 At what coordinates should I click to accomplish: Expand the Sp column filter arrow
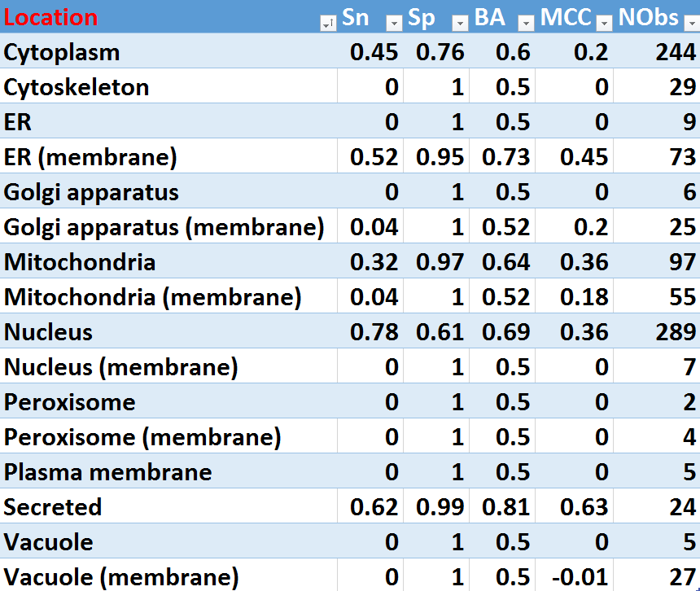[x=460, y=24]
